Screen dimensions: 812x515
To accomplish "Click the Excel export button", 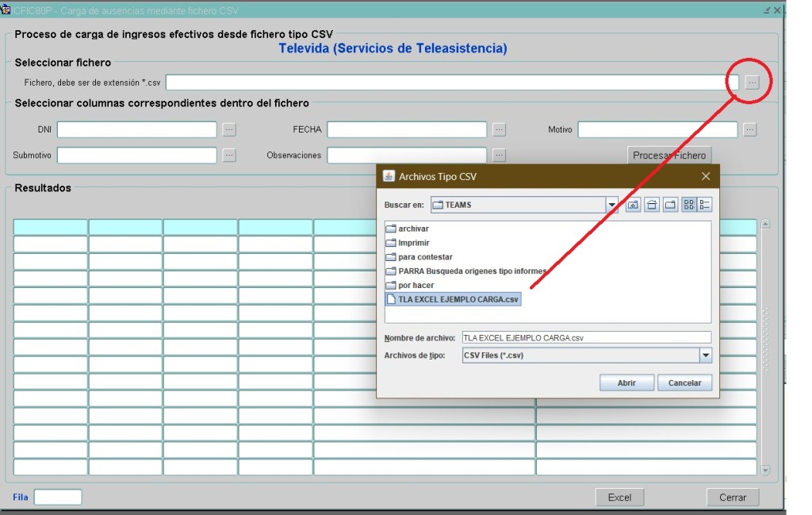I will [619, 498].
